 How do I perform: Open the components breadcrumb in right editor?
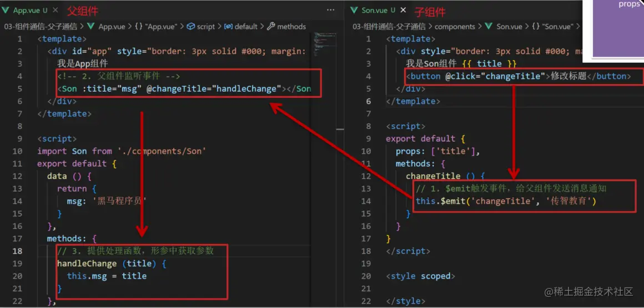(455, 27)
